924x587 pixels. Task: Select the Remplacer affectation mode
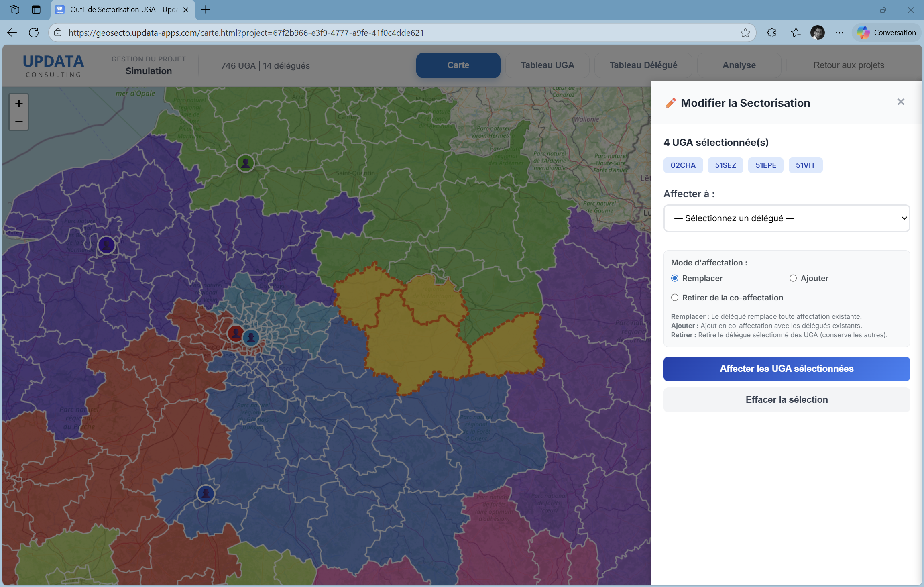pos(675,278)
